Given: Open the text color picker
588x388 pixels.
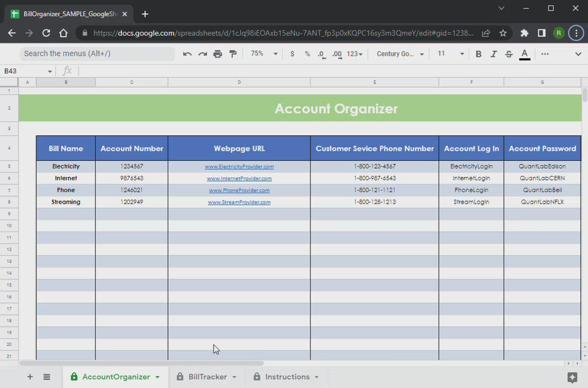Looking at the screenshot, I should click(525, 54).
